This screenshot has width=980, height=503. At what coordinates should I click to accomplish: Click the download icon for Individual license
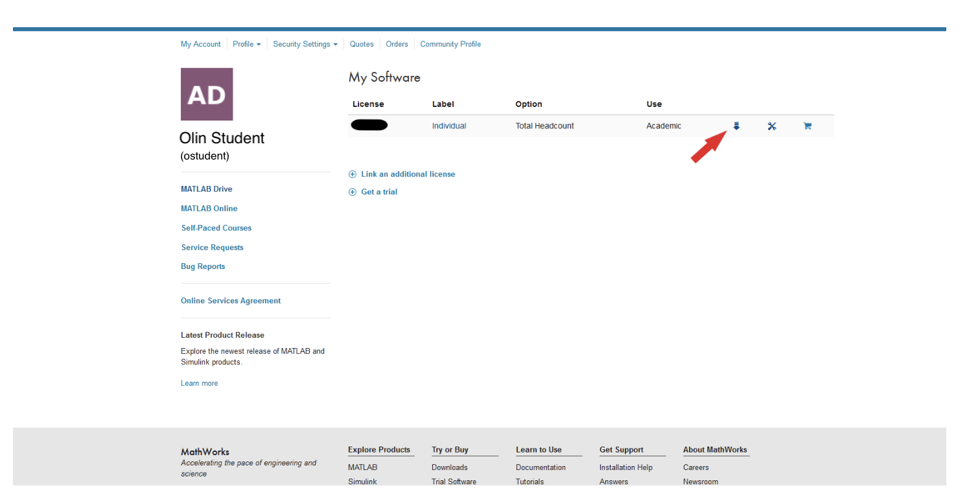point(736,126)
